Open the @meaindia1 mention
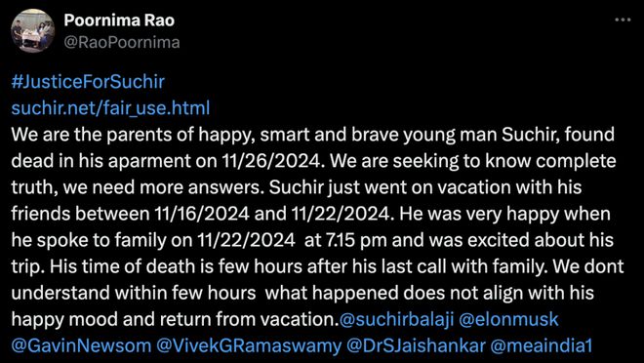644x363 pixels. tap(541, 346)
